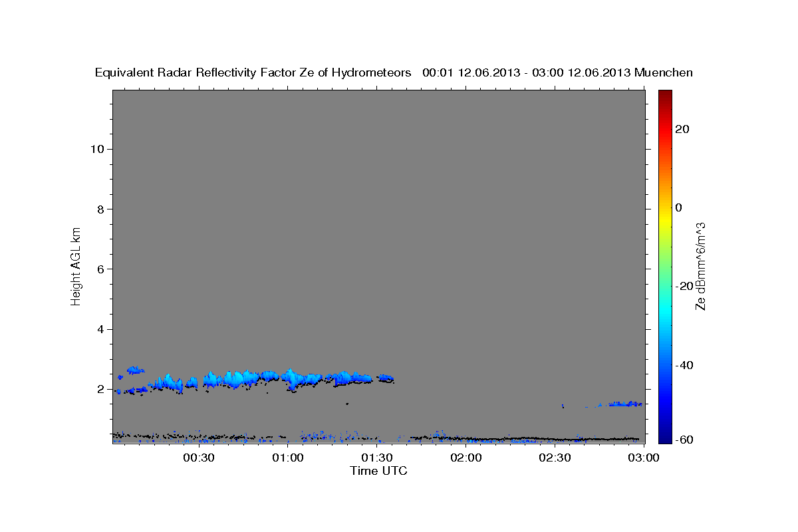Click the 02:30 time tick label

point(555,458)
